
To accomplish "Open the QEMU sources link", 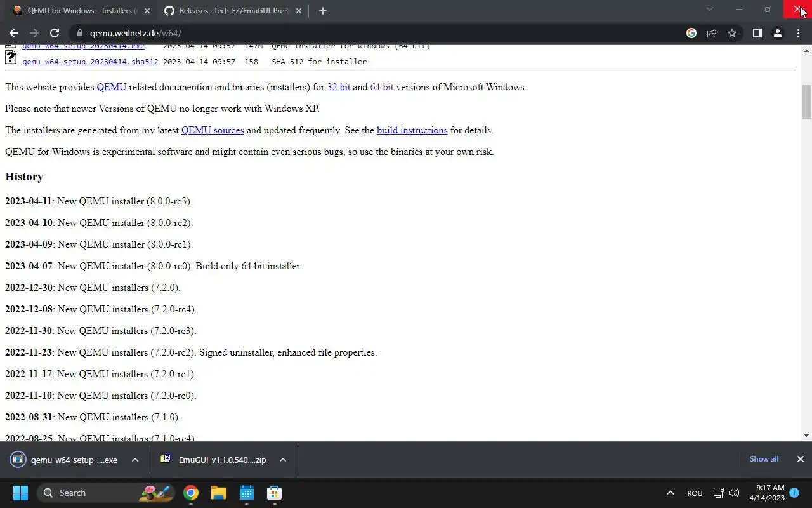I will coord(213,130).
